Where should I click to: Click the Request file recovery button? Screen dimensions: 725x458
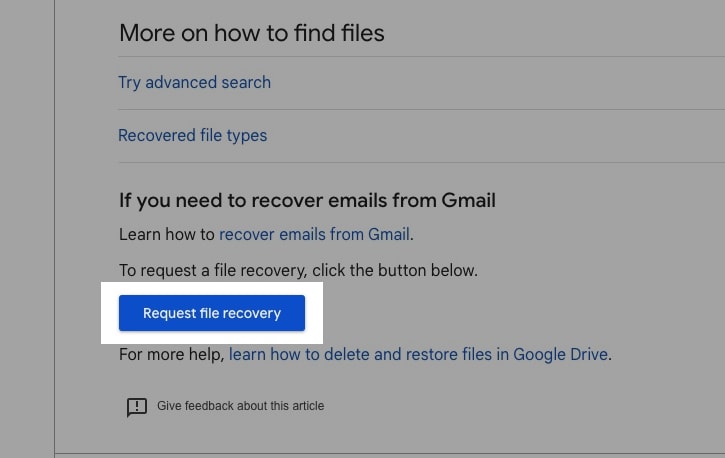coord(212,313)
